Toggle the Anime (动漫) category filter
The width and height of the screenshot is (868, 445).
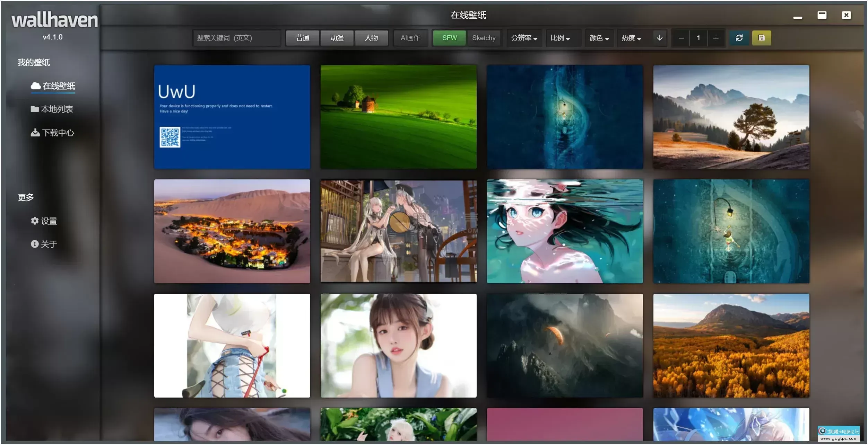(x=337, y=38)
